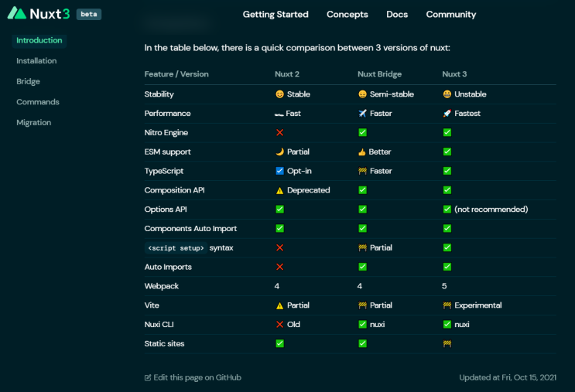Image resolution: width=575 pixels, height=392 pixels.
Task: Click the red cross in Nitro Engine row
Action: (280, 133)
